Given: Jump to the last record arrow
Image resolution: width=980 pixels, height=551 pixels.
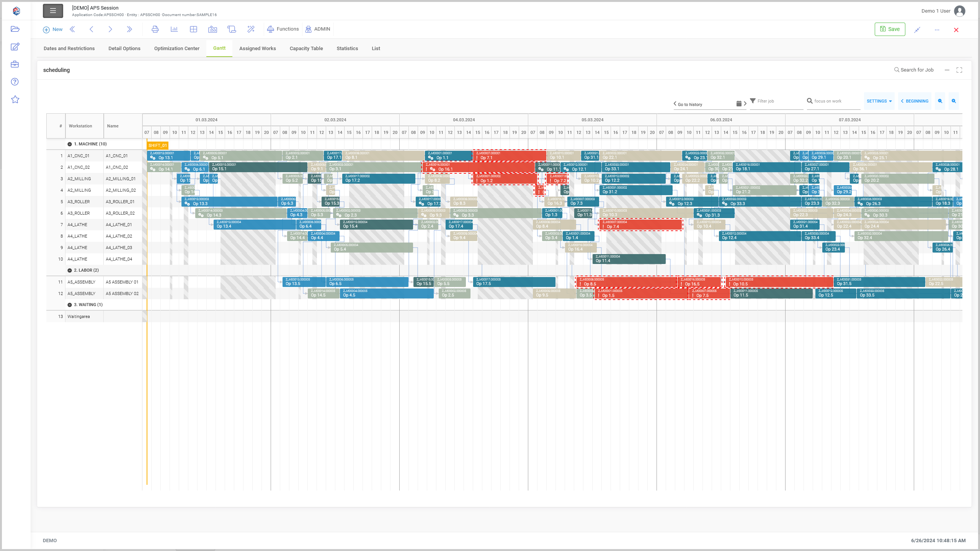Looking at the screenshot, I should coord(129,29).
